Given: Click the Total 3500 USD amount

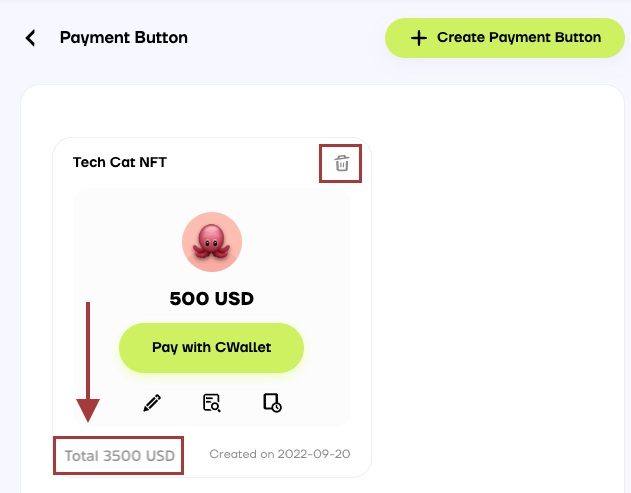Looking at the screenshot, I should click(x=120, y=456).
